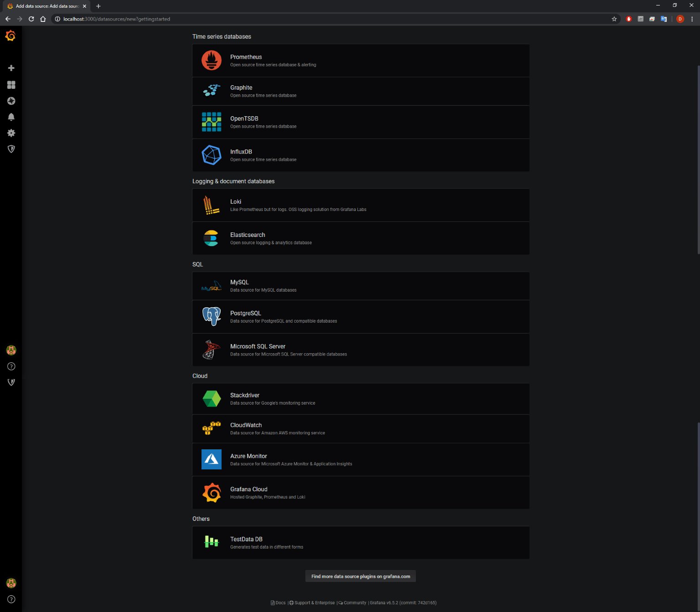This screenshot has height=612, width=700.
Task: Select the Prometheus flame logo
Action: coord(211,60)
